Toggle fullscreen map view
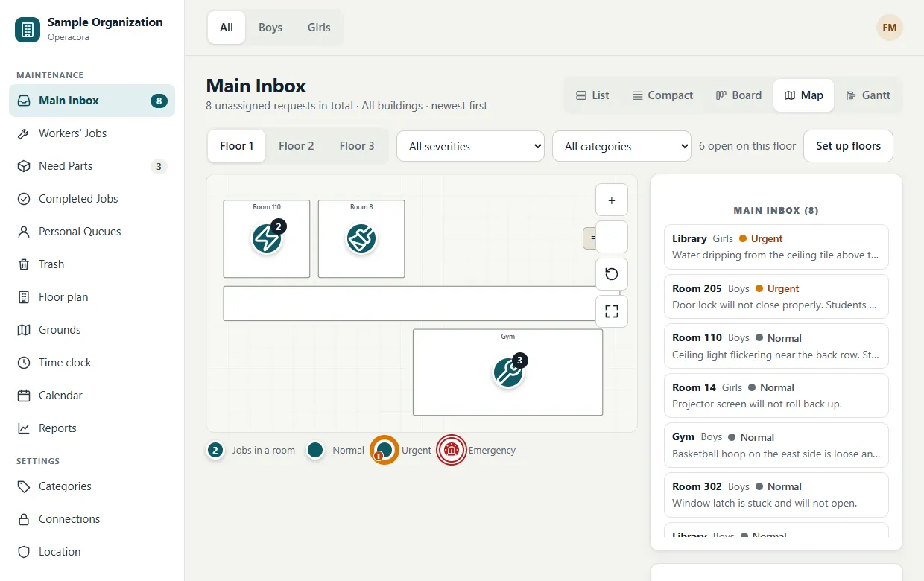 coord(612,311)
